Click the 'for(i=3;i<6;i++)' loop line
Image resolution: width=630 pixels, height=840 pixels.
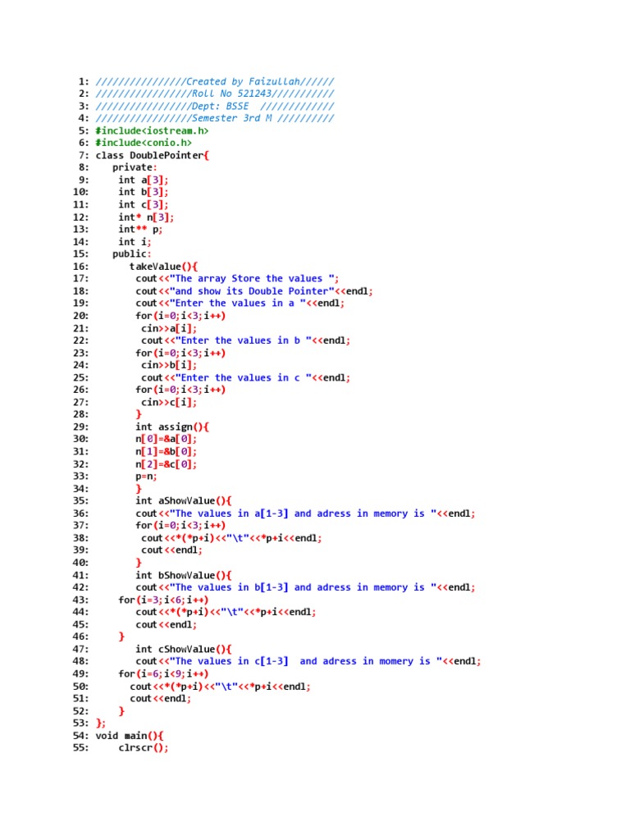[x=163, y=600]
